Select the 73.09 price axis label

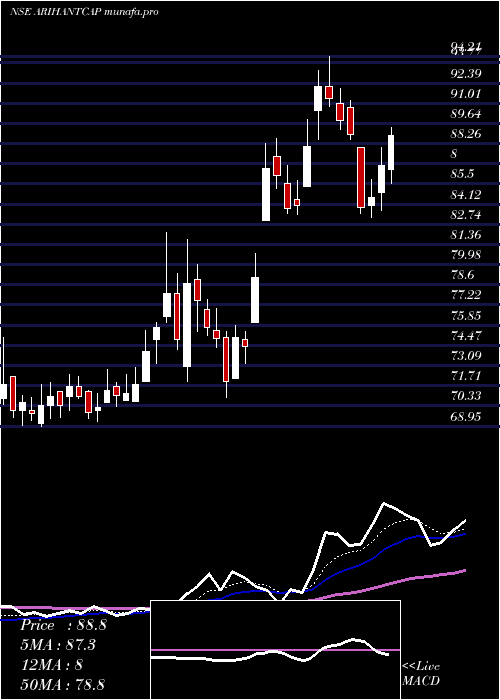click(466, 356)
